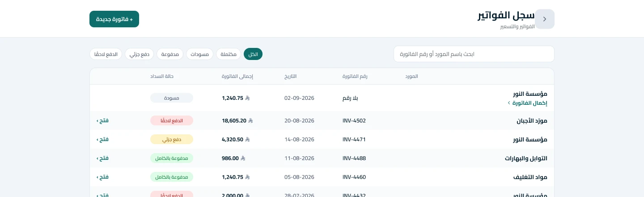The height and width of the screenshot is (197, 644).
Task: Select the مسودات filter chip
Action: pos(199,54)
